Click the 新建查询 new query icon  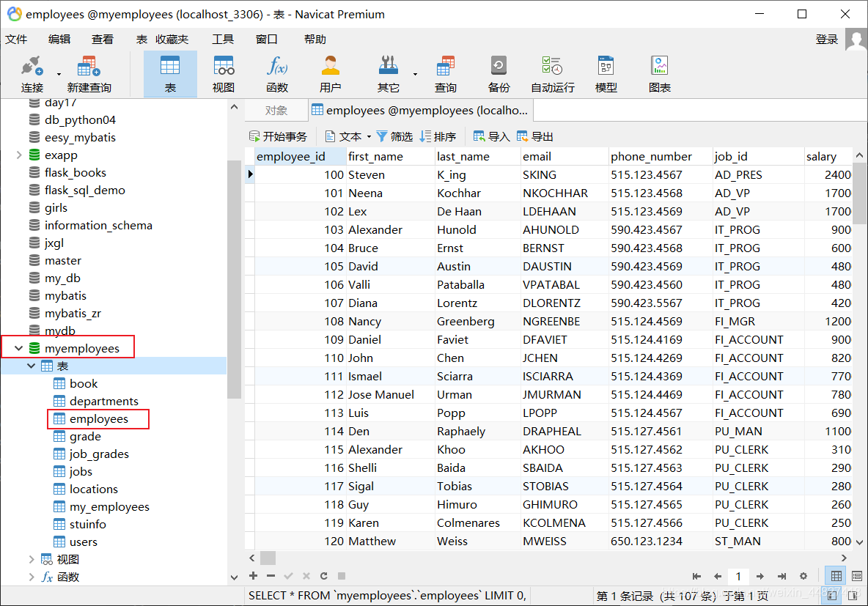coord(89,74)
